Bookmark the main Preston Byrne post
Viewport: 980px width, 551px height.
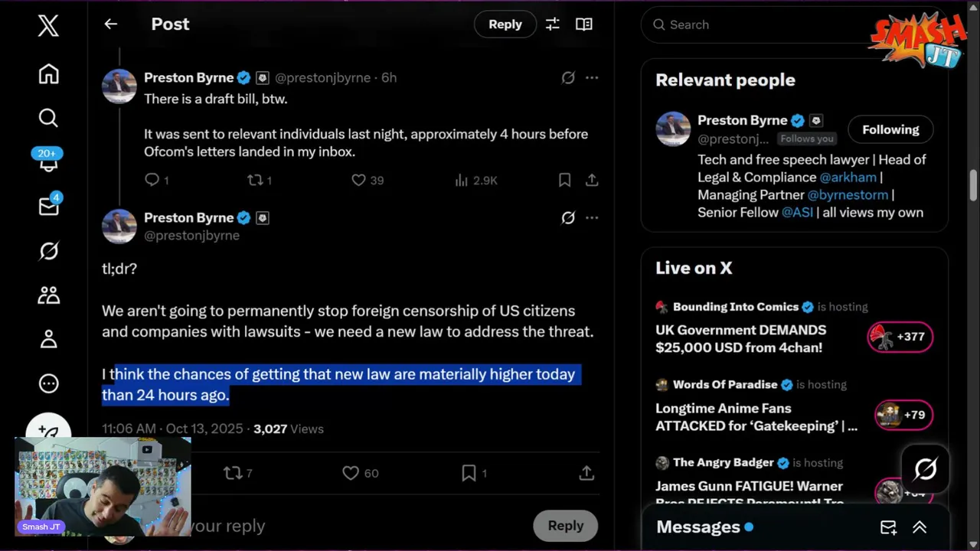click(469, 474)
